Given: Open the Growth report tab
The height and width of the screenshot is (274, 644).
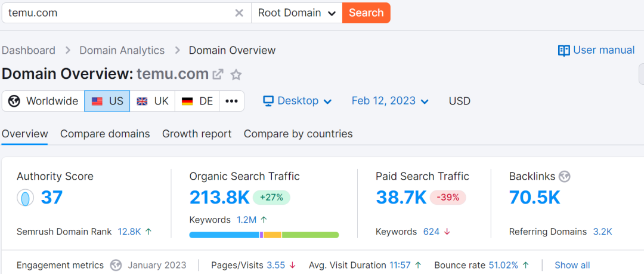Looking at the screenshot, I should [x=197, y=134].
